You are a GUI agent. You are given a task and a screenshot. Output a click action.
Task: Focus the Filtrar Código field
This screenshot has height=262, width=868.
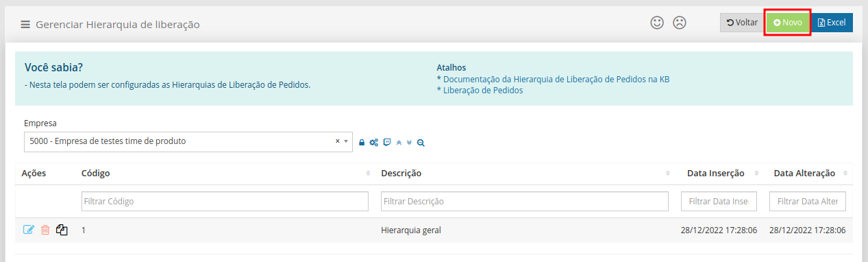pyautogui.click(x=225, y=201)
